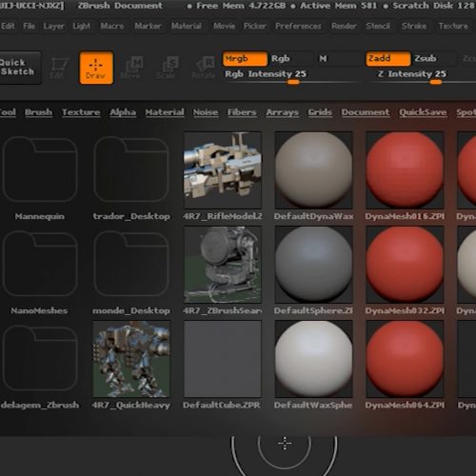Open the monde_Desktop folder
This screenshot has height=476, width=476.
(131, 264)
